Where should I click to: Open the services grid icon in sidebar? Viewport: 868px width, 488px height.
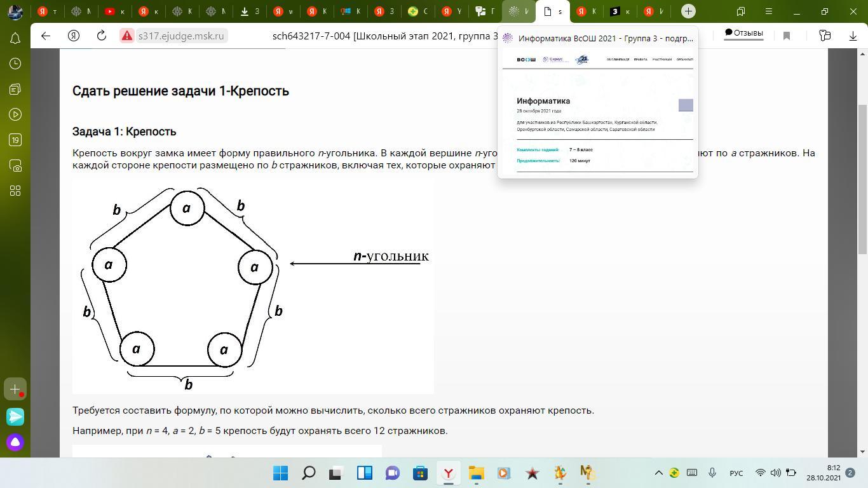point(15,191)
